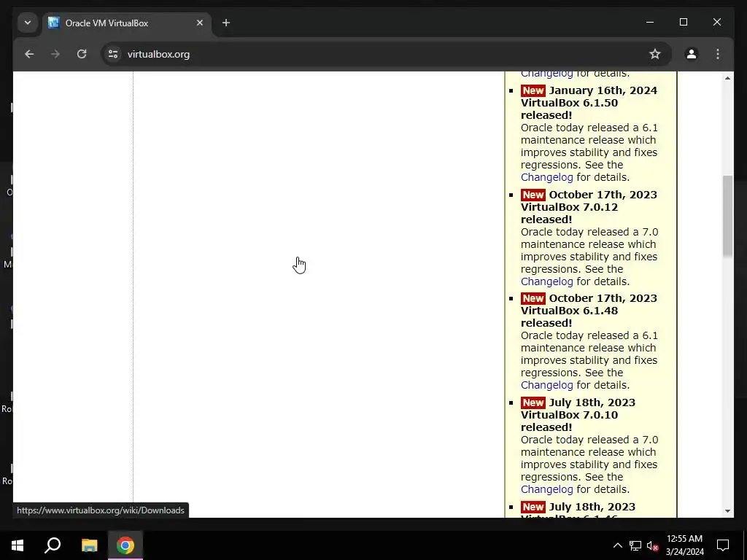Show hidden system tray icons
Viewport: 747px width, 560px height.
pyautogui.click(x=617, y=545)
